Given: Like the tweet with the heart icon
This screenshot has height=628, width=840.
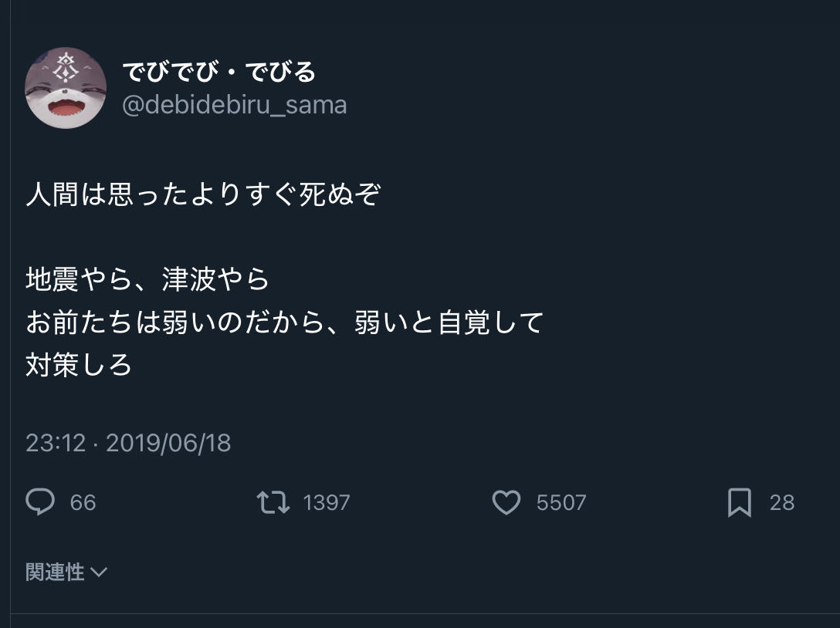Looking at the screenshot, I should [506, 503].
